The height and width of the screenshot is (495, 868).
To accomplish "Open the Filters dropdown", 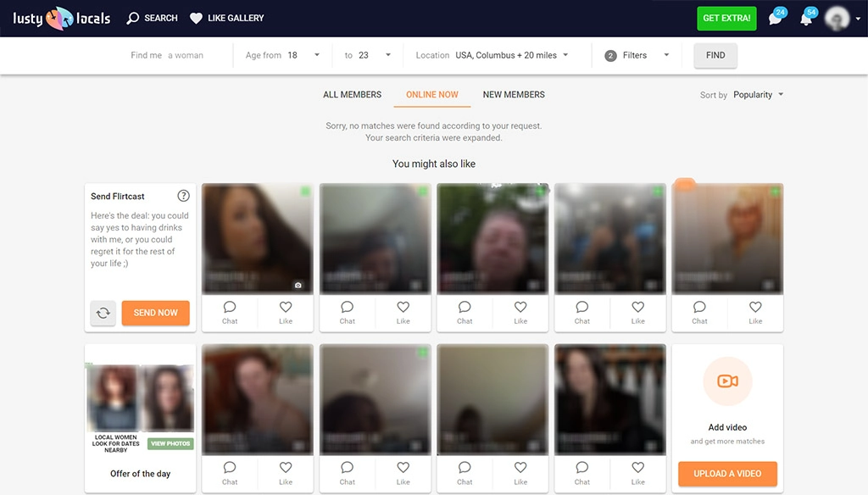I will click(637, 55).
